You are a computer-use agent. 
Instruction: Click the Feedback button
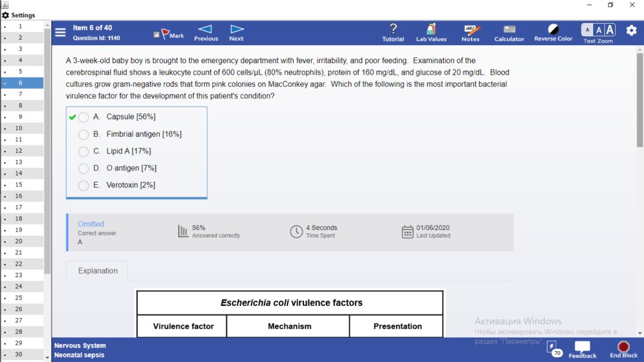(x=582, y=350)
